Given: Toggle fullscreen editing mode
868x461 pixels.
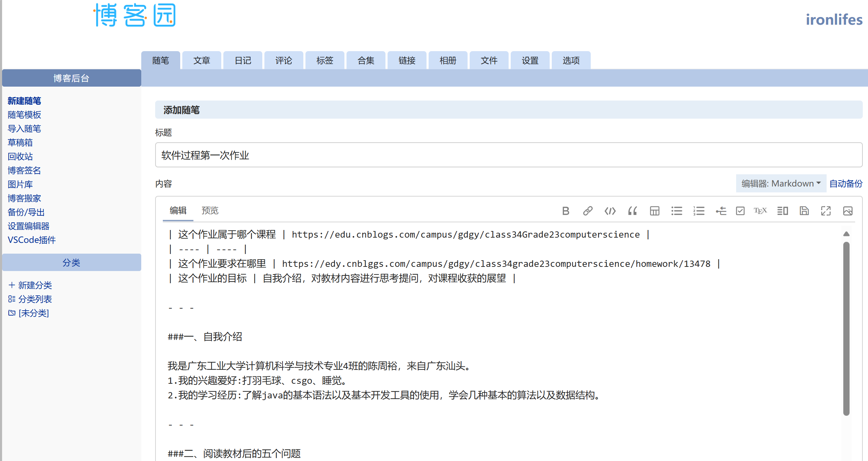Looking at the screenshot, I should (x=825, y=211).
